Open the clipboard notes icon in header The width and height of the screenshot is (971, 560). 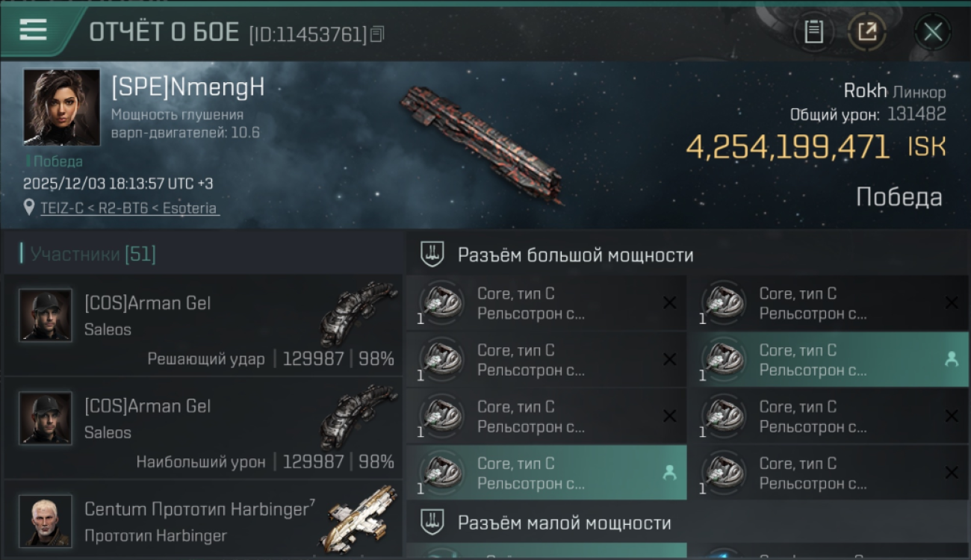[813, 32]
